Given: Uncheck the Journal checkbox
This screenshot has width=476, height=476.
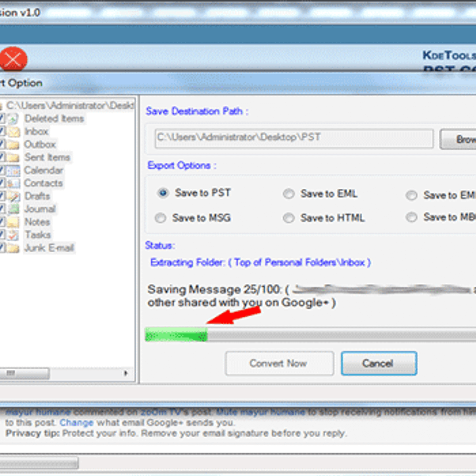Looking at the screenshot, I should click(2, 209).
